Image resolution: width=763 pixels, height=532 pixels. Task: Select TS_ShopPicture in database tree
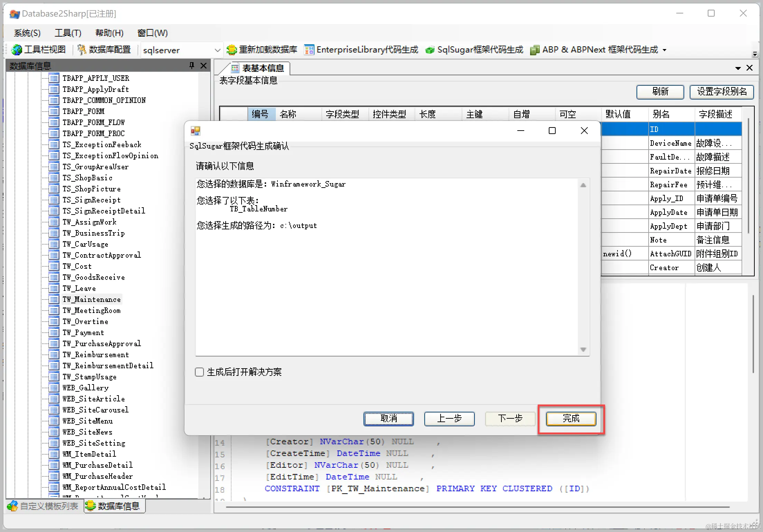click(x=92, y=189)
